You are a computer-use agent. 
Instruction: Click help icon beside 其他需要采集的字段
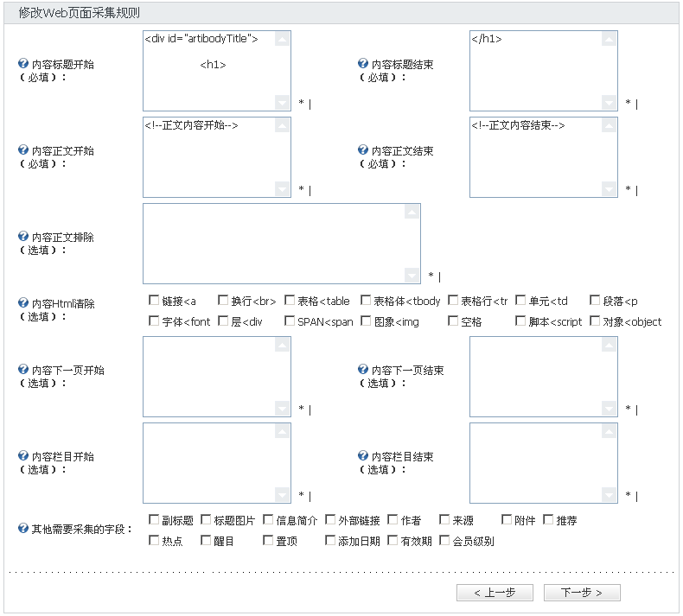[x=23, y=529]
